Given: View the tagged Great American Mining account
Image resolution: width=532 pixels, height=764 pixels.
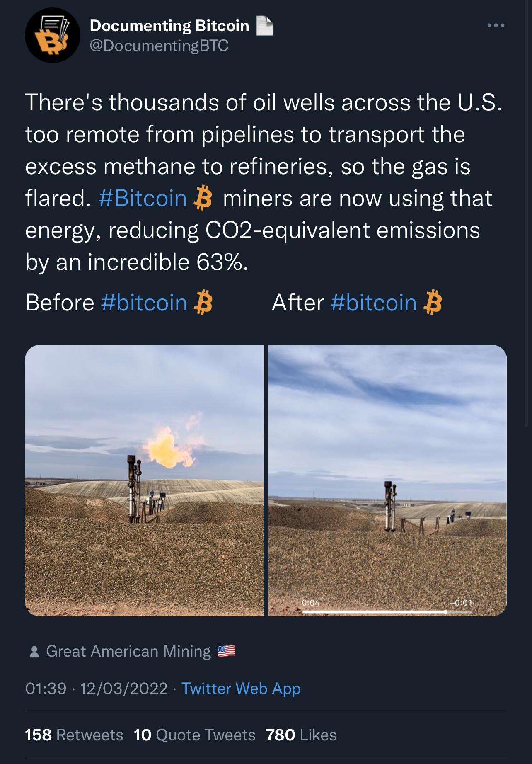Looking at the screenshot, I should 128,651.
